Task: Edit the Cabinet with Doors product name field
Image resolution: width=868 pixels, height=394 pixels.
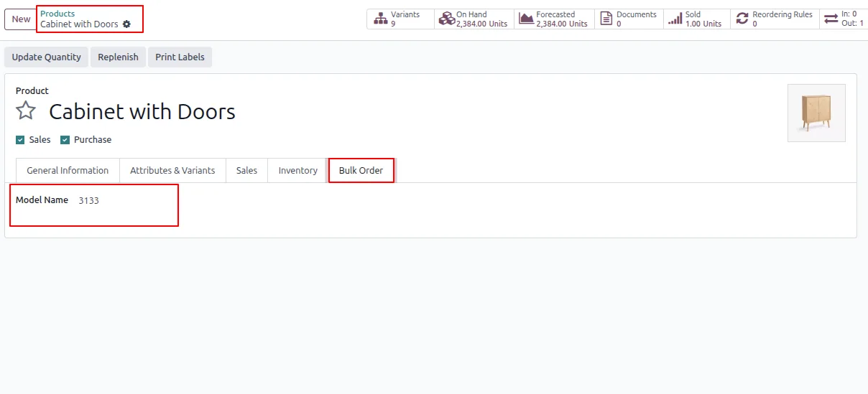Action: click(142, 112)
